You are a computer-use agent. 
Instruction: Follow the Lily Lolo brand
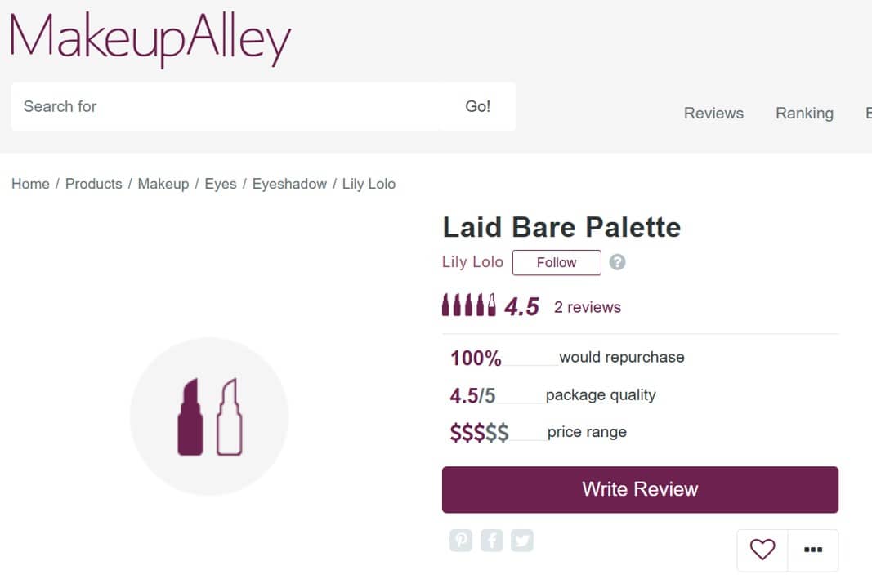click(557, 262)
